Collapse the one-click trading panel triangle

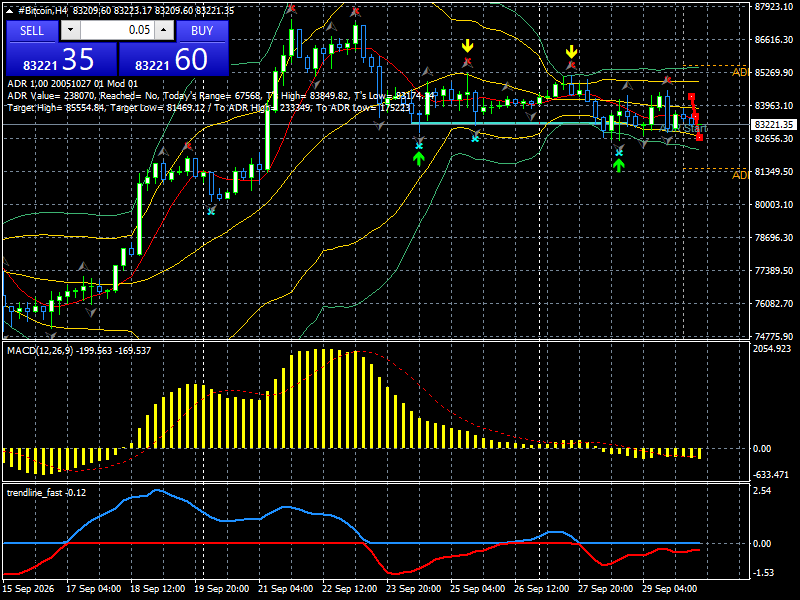tap(9, 11)
